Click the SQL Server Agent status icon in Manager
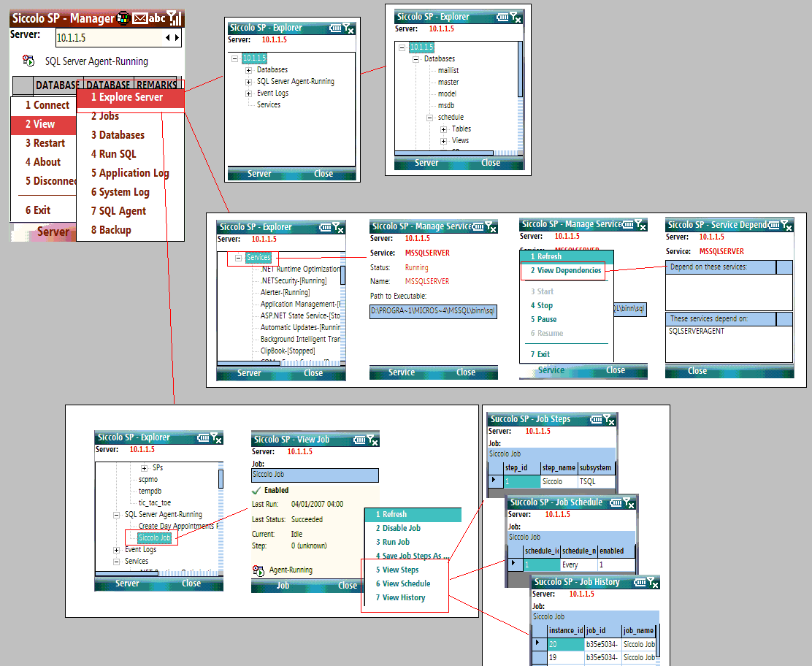 (28, 61)
